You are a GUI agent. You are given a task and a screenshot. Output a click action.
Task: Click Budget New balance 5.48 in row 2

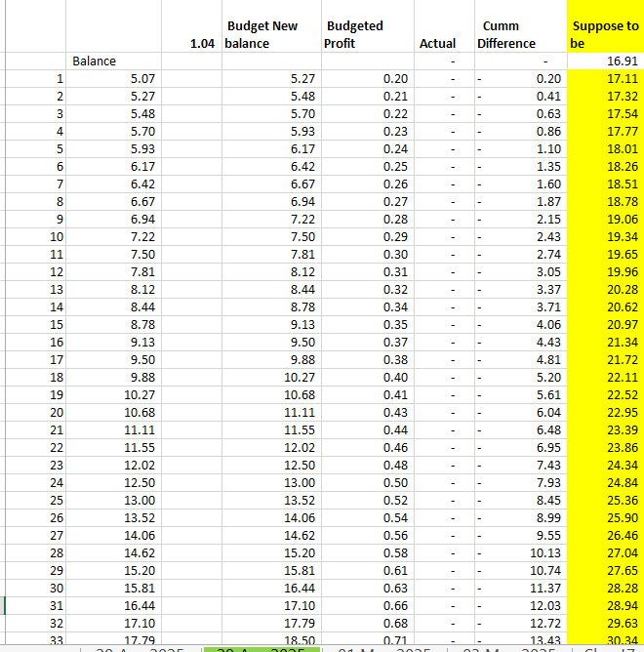tap(271, 97)
